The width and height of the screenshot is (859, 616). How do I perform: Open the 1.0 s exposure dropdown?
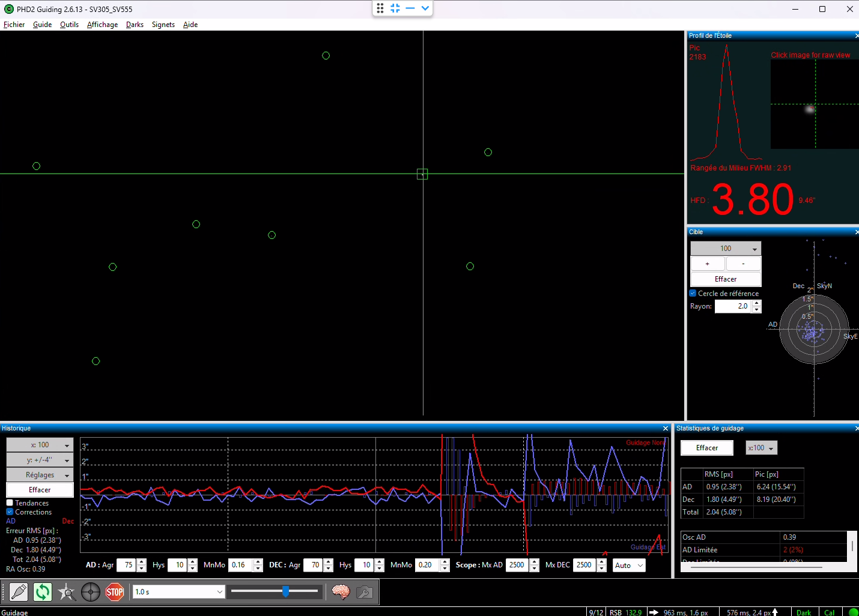[178, 592]
